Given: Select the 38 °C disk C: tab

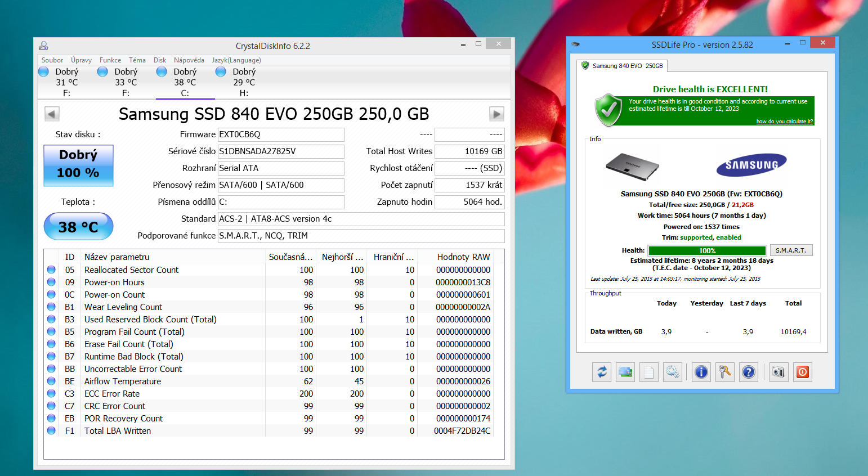Looking at the screenshot, I should click(x=185, y=82).
